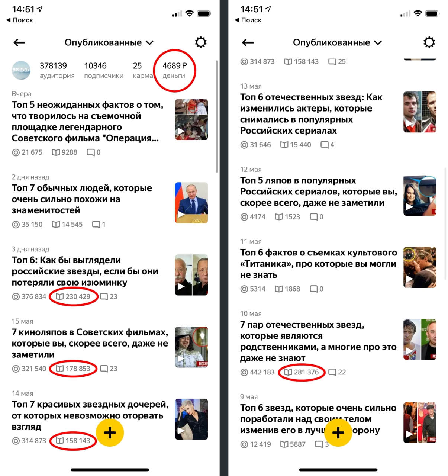Open Titanic filming facts article thumbnail
This screenshot has height=476, width=448.
pos(420,267)
